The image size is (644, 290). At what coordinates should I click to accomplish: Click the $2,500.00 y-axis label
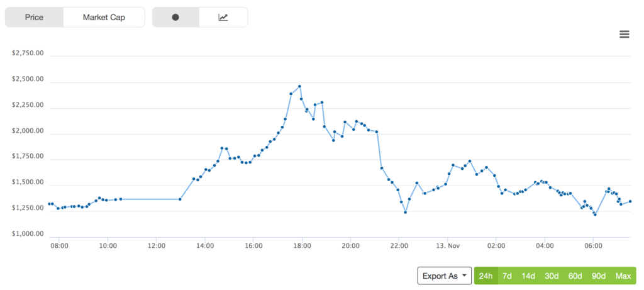pyautogui.click(x=27, y=79)
